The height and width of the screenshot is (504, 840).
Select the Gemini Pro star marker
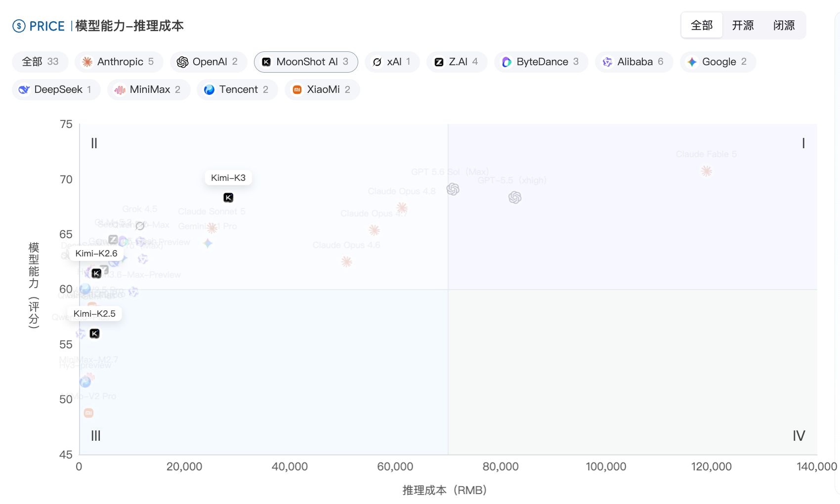point(208,243)
